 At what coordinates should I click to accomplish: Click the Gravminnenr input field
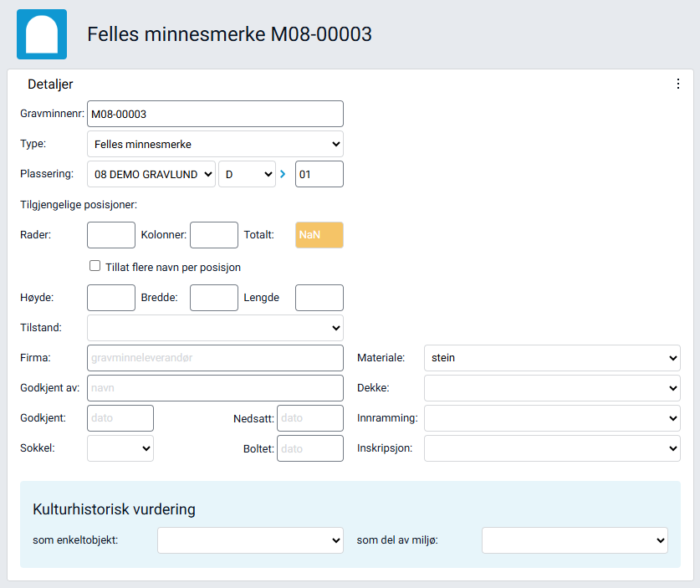[x=215, y=113]
